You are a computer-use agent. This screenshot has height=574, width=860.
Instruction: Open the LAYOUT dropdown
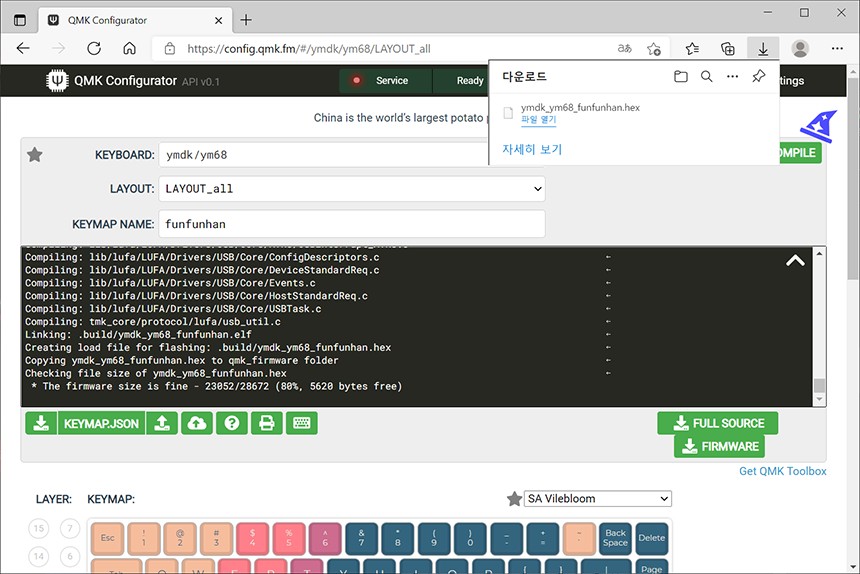tap(352, 189)
